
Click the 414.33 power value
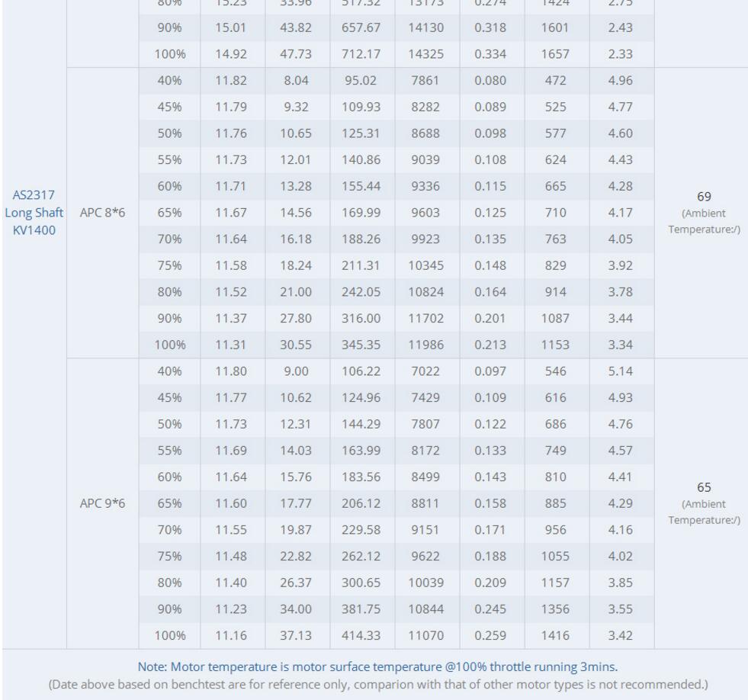(361, 634)
